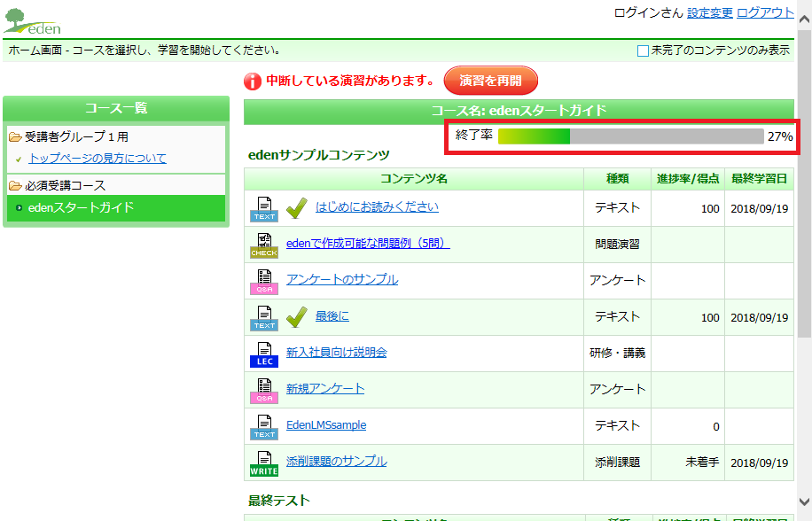812x521 pixels.
Task: Open 新入社員向け説明会 lecture
Action: coord(337,353)
